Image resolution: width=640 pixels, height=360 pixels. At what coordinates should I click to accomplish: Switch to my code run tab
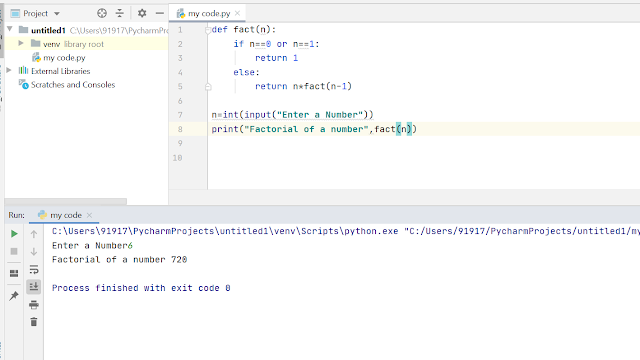(x=65, y=215)
